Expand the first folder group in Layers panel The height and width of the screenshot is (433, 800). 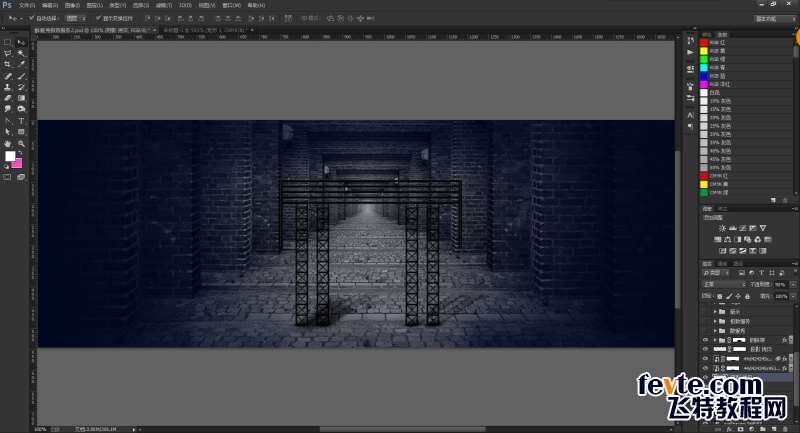(x=715, y=311)
